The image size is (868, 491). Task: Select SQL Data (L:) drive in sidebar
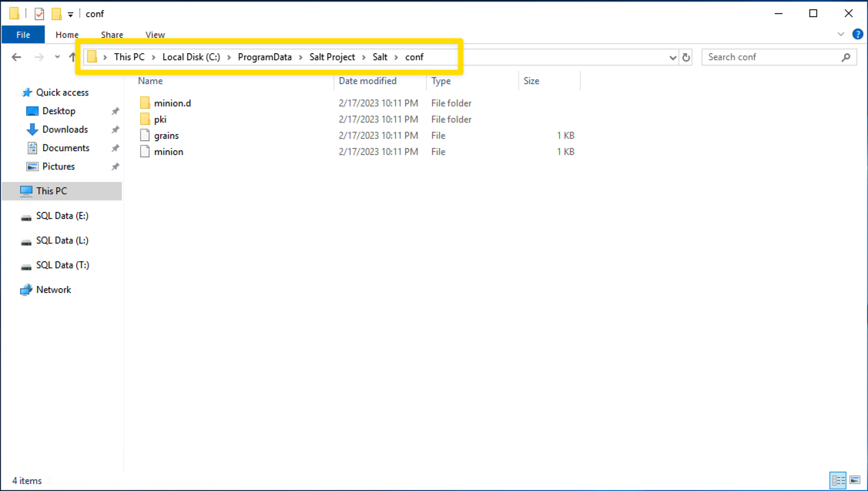click(62, 240)
